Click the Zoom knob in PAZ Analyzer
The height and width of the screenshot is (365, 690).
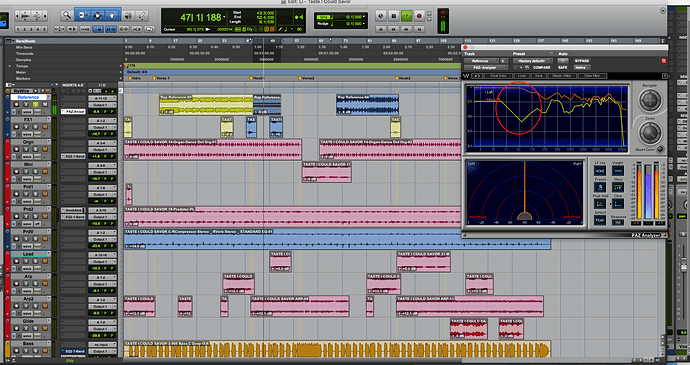650,132
